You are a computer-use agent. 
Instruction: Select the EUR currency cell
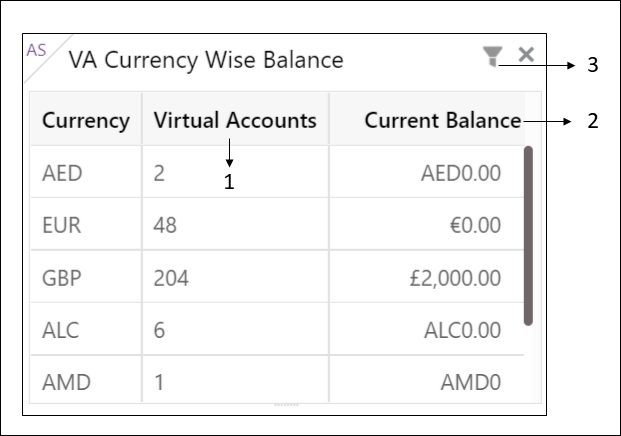pyautogui.click(x=86, y=225)
